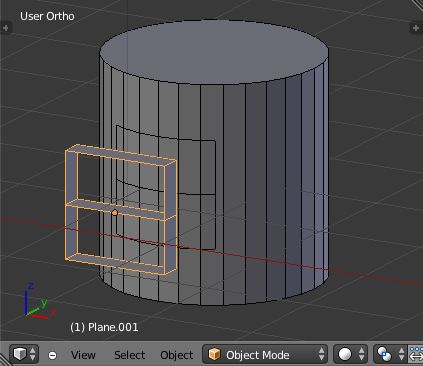423x366 pixels.
Task: Click the top-right area split corner widget
Action: (x=418, y=4)
